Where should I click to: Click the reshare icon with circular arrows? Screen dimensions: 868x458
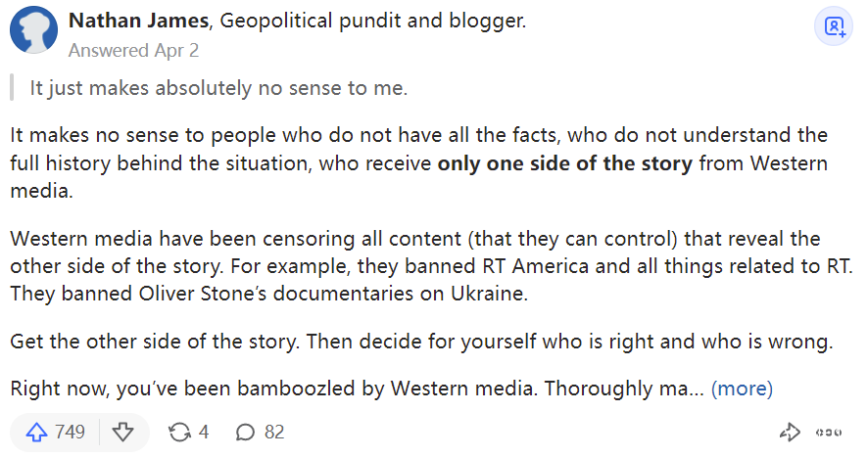179,432
